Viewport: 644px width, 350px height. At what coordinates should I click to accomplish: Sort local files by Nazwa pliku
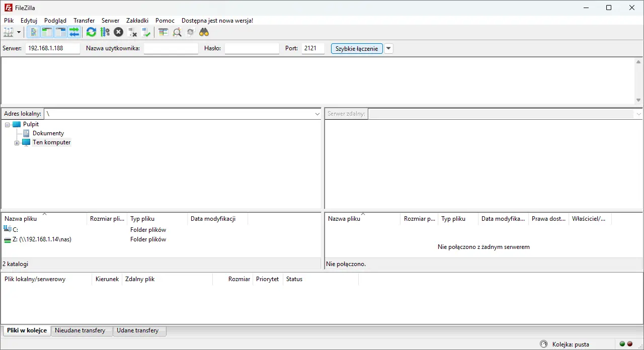click(x=44, y=219)
